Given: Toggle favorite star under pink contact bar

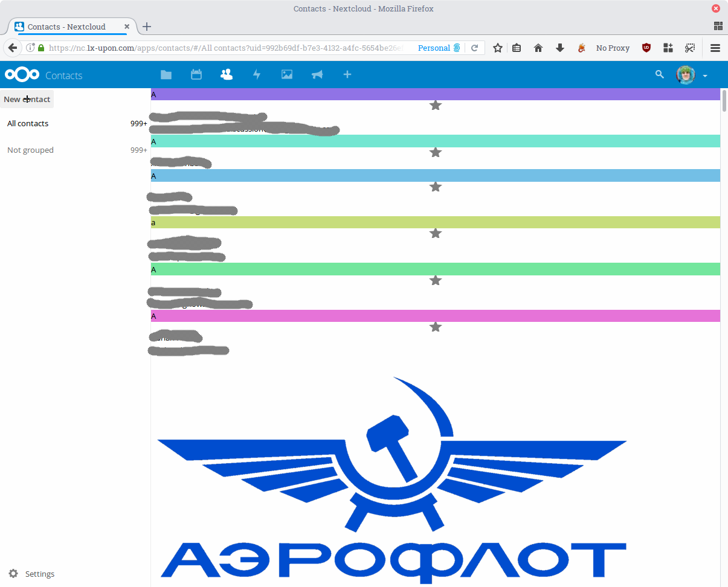Looking at the screenshot, I should coord(436,327).
